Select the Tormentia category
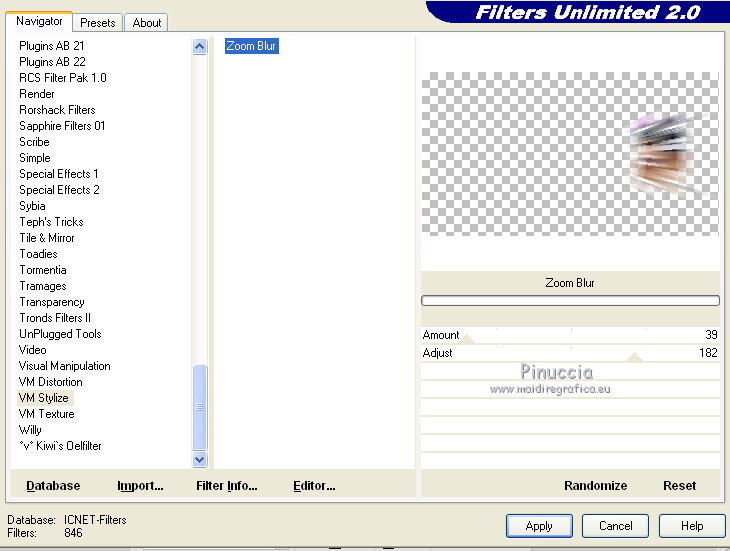This screenshot has height=551, width=730. coord(43,270)
